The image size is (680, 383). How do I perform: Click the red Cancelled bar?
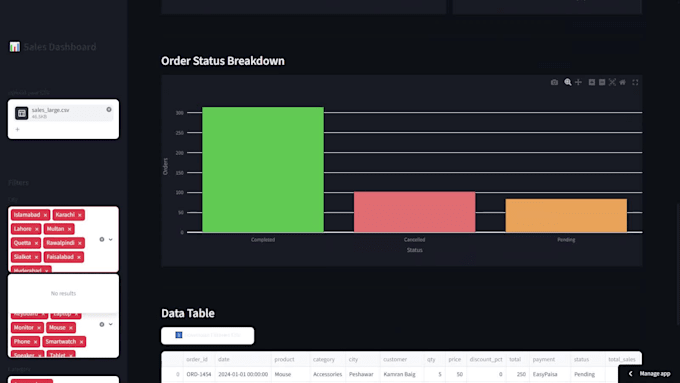415,212
